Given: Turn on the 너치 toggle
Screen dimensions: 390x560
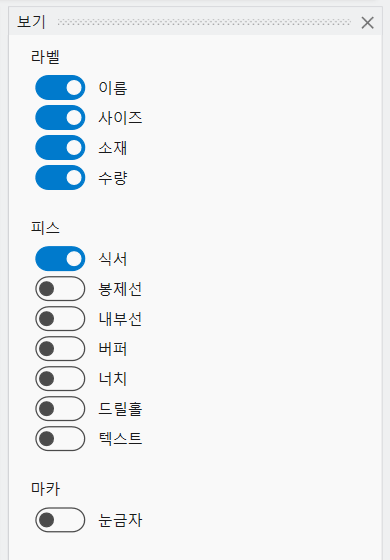Looking at the screenshot, I should (x=60, y=379).
